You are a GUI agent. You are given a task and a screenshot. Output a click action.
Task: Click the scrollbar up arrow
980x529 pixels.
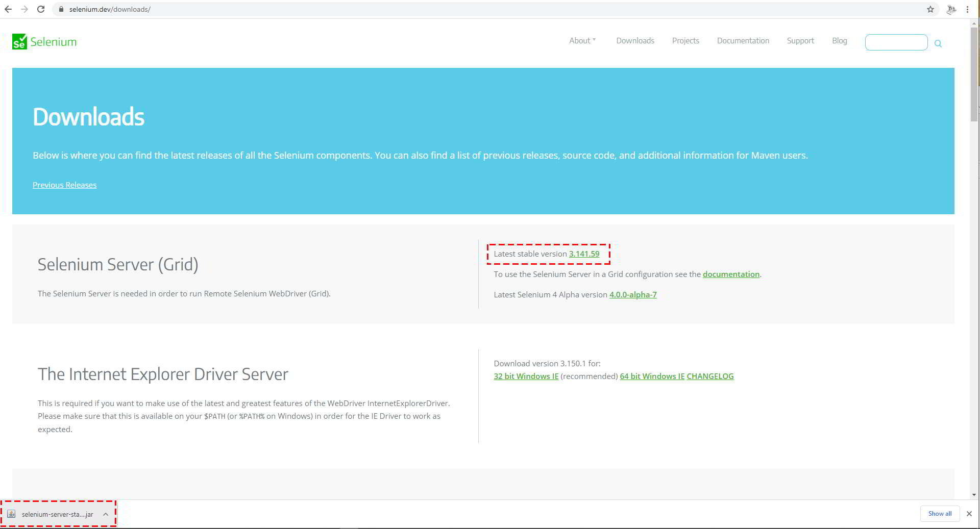(x=974, y=23)
